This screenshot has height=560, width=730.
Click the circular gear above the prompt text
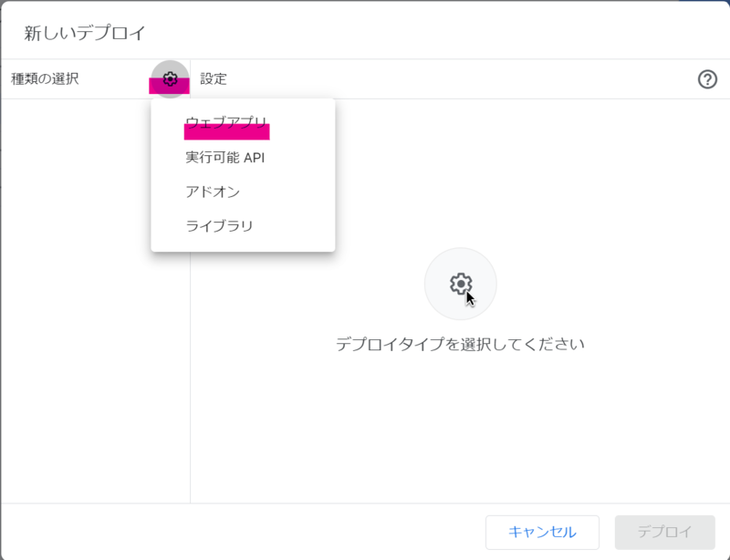point(461,284)
